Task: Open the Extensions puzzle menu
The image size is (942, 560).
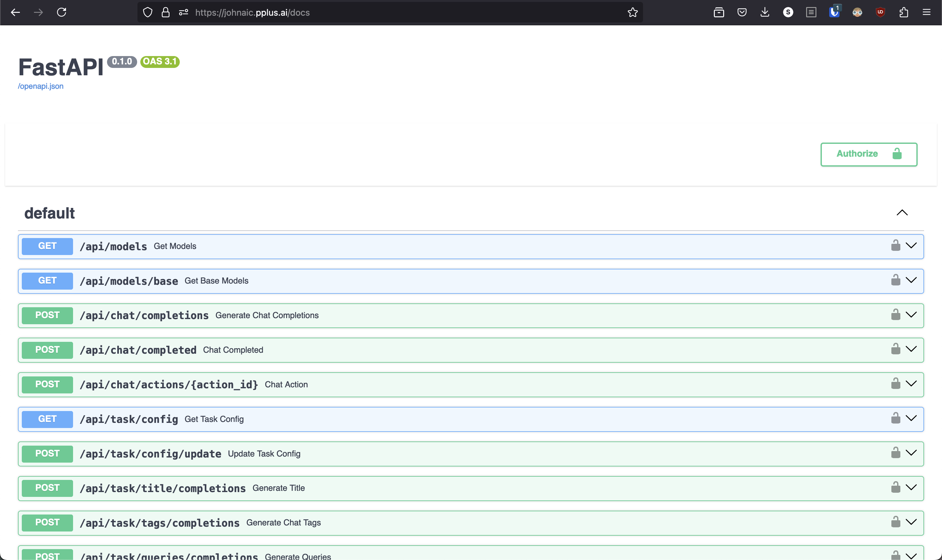Action: point(904,12)
